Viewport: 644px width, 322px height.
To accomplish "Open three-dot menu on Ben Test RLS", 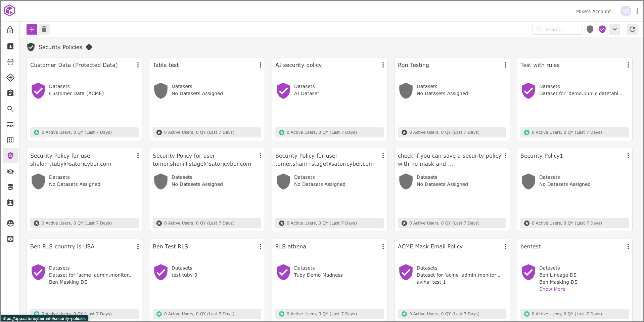I will point(260,246).
